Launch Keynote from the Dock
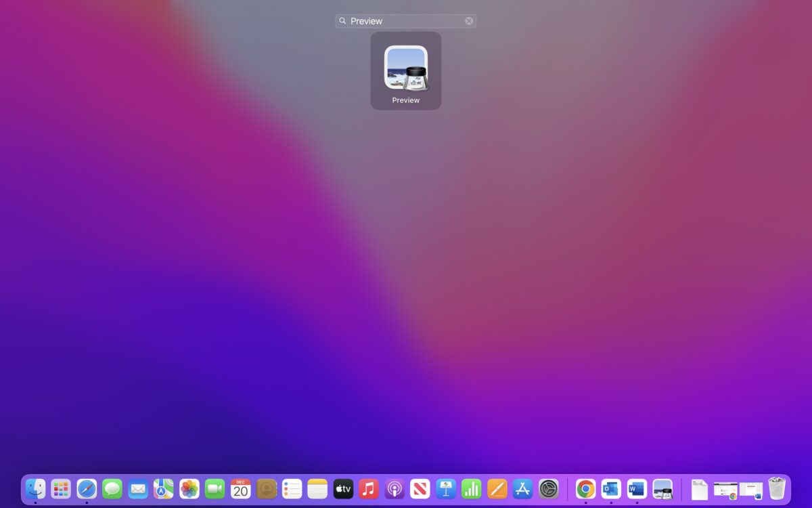812x508 pixels. [446, 488]
